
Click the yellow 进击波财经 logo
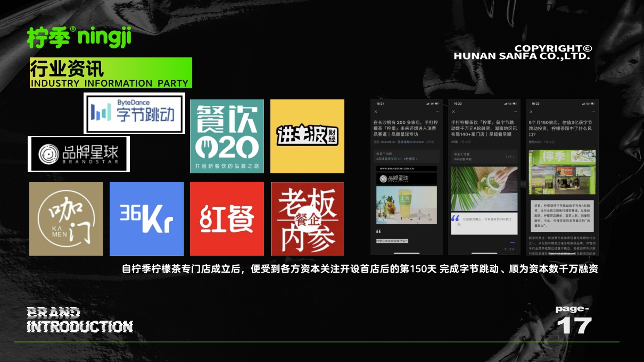coord(307,136)
